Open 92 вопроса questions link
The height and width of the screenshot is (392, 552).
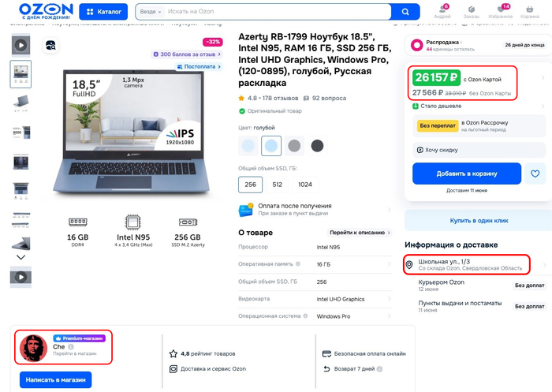325,99
